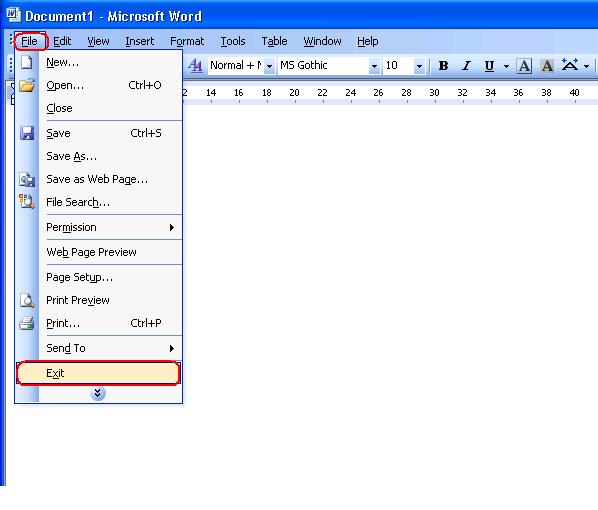This screenshot has width=598, height=510.
Task: Click the Save as Web Page icon
Action: point(27,179)
